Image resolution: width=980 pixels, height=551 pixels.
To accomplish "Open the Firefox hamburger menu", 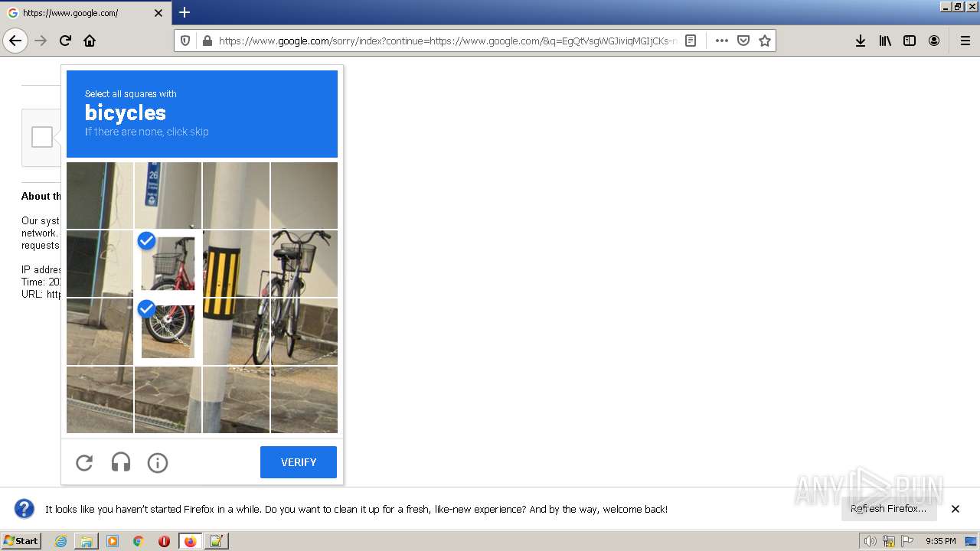I will [965, 41].
